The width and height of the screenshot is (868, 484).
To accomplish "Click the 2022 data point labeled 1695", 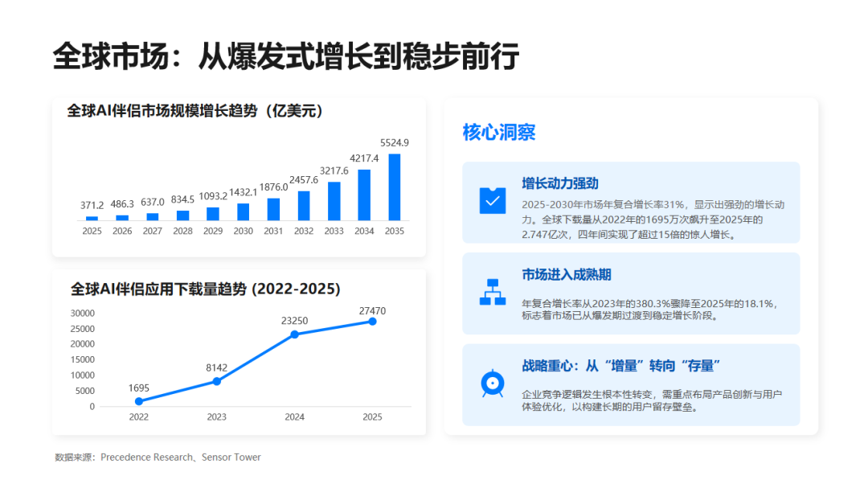I will coord(139,401).
